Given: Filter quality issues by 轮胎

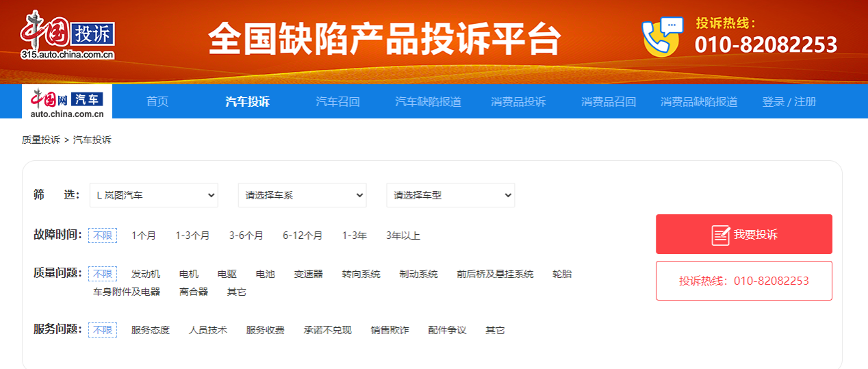Looking at the screenshot, I should coord(562,274).
